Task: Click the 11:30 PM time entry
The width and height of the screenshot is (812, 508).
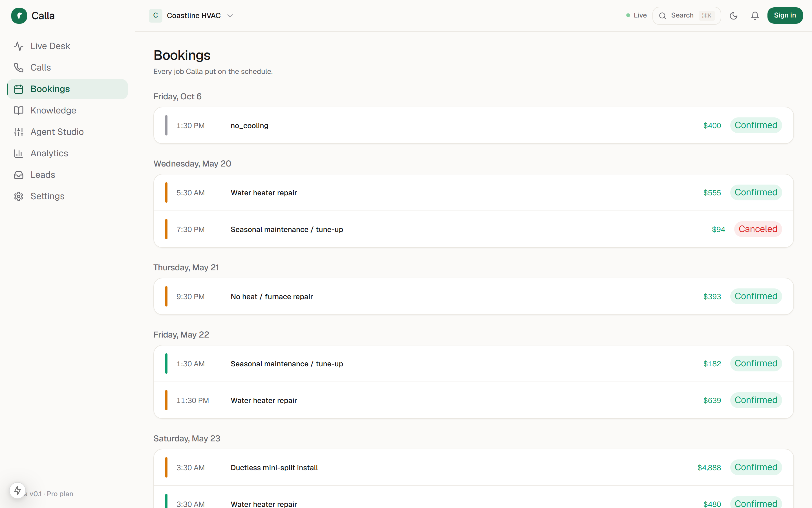Action: click(193, 400)
